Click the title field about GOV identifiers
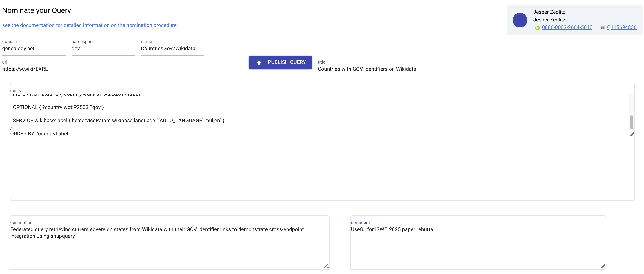This screenshot has height=274, width=644. click(438, 69)
